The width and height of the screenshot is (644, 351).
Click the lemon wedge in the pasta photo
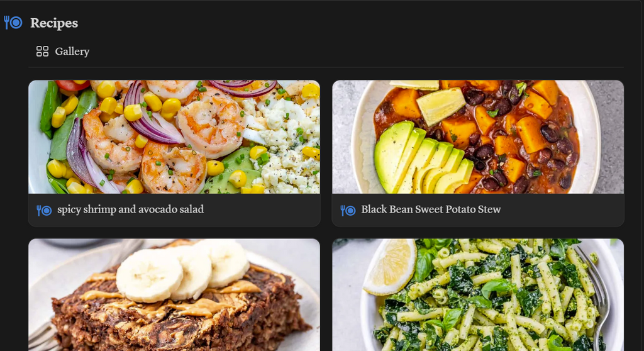tap(389, 266)
